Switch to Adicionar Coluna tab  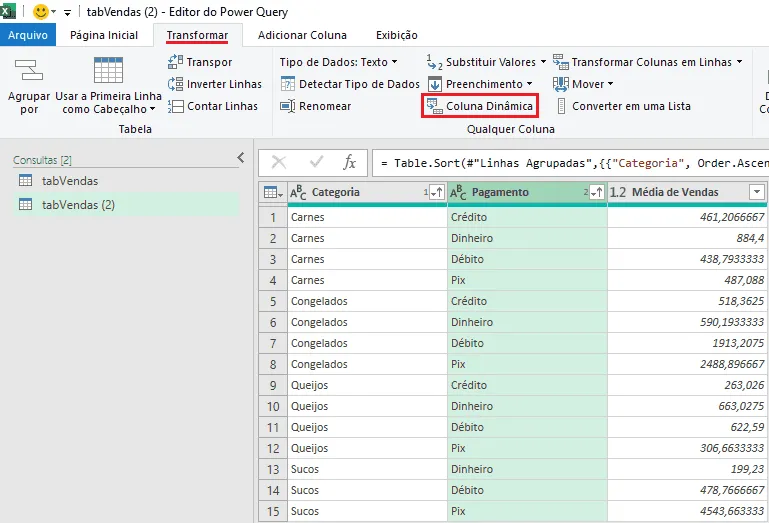point(302,35)
